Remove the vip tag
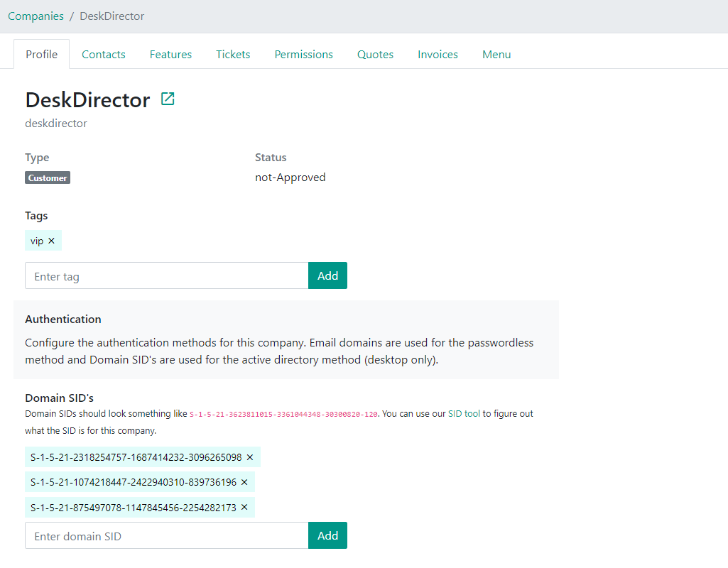 point(52,241)
